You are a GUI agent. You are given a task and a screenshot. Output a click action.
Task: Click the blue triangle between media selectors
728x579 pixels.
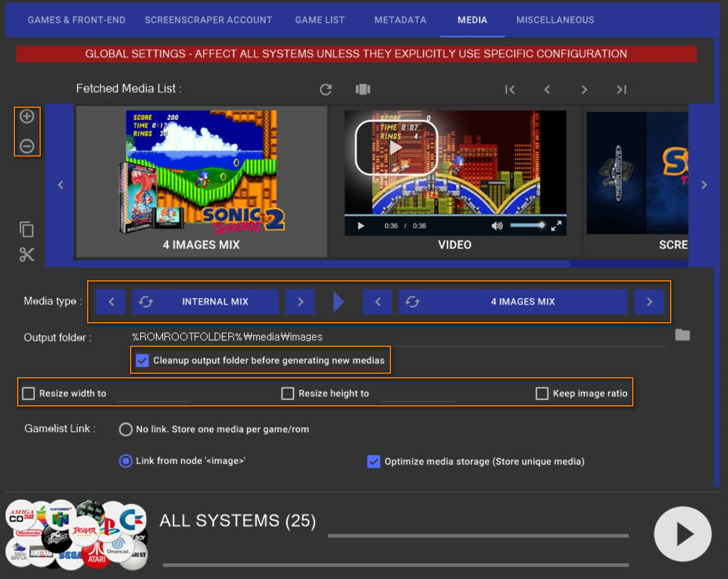338,302
